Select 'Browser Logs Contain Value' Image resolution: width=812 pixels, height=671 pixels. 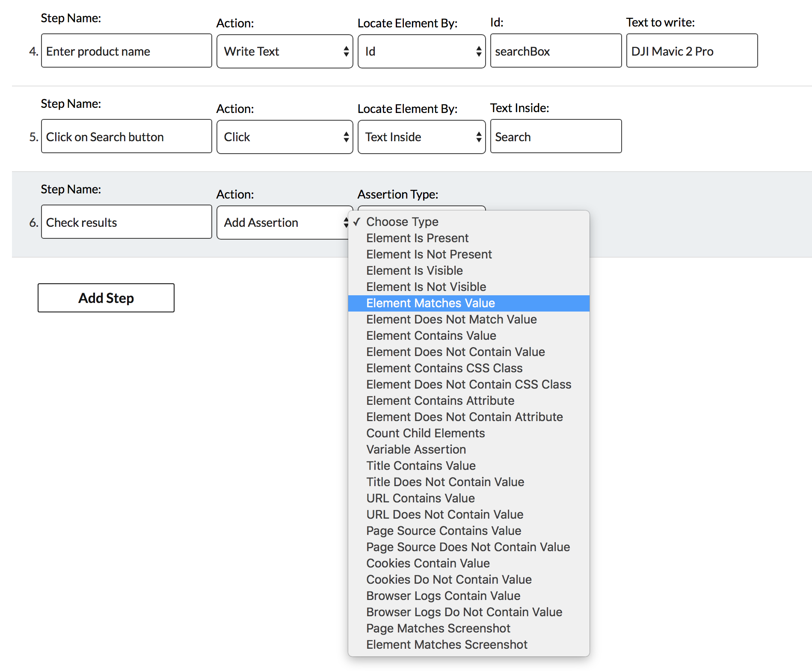point(468,596)
